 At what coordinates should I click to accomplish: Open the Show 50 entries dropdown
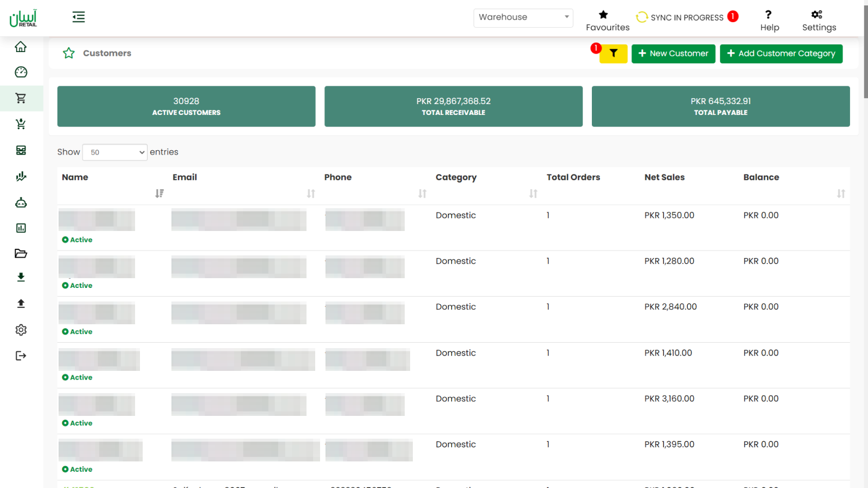(114, 152)
